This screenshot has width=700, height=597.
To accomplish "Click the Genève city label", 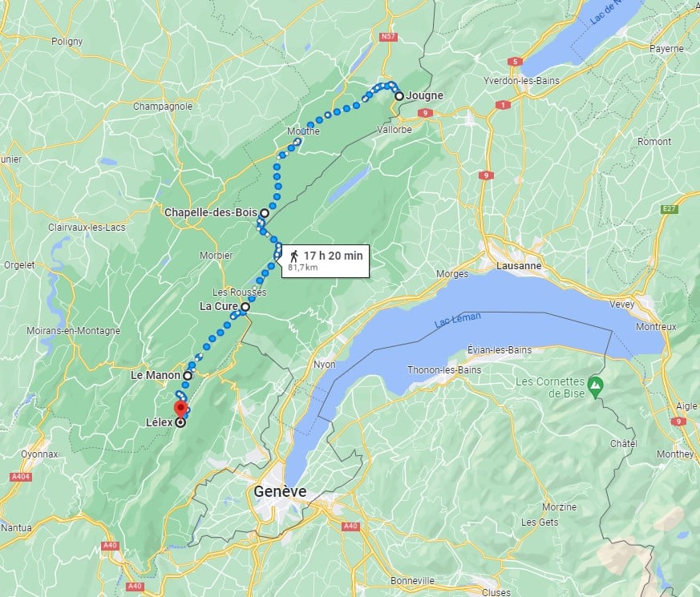I will coord(280,491).
